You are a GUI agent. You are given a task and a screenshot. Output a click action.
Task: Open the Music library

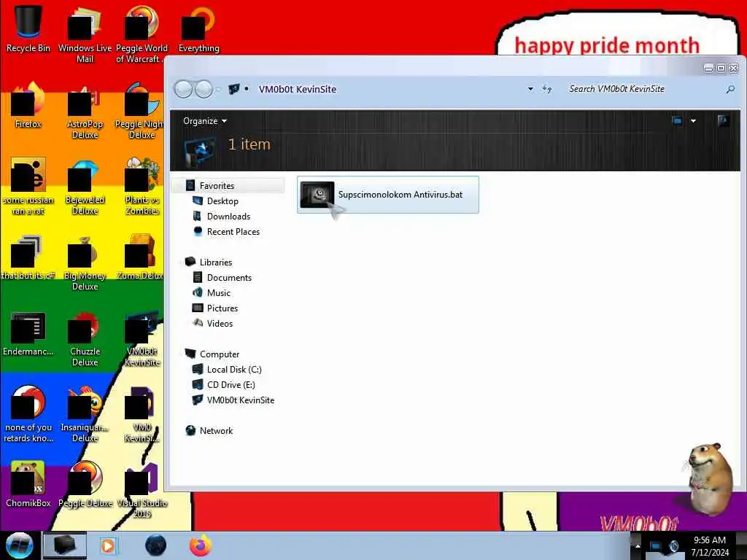pos(218,293)
